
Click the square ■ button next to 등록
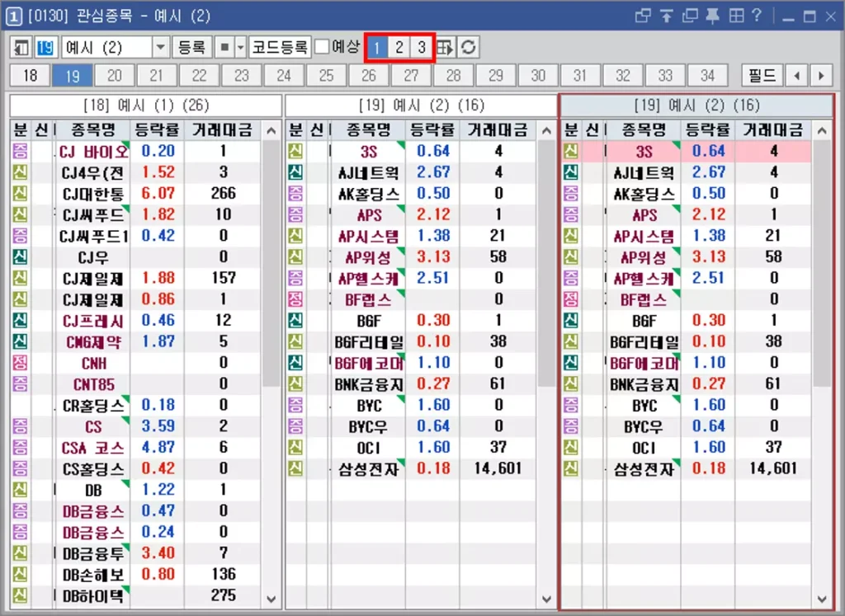point(224,47)
